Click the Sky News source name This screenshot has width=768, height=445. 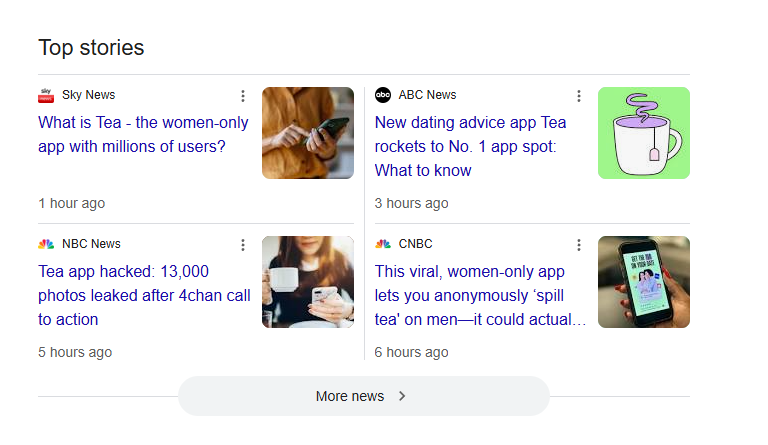click(x=89, y=95)
